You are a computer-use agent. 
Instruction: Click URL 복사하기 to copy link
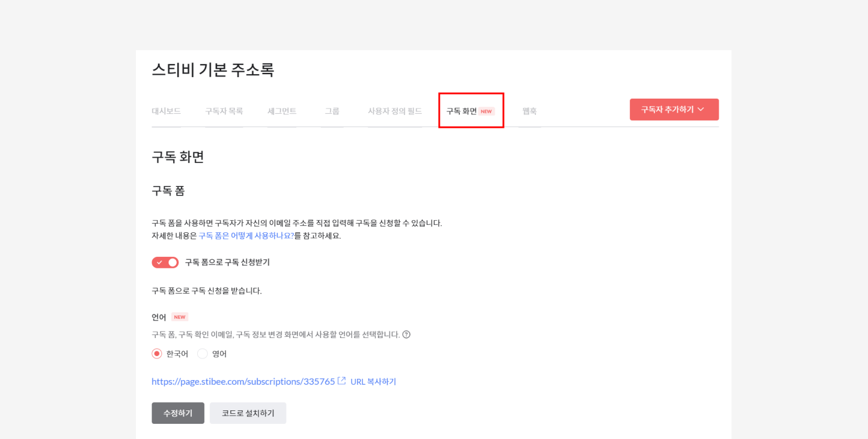(373, 382)
